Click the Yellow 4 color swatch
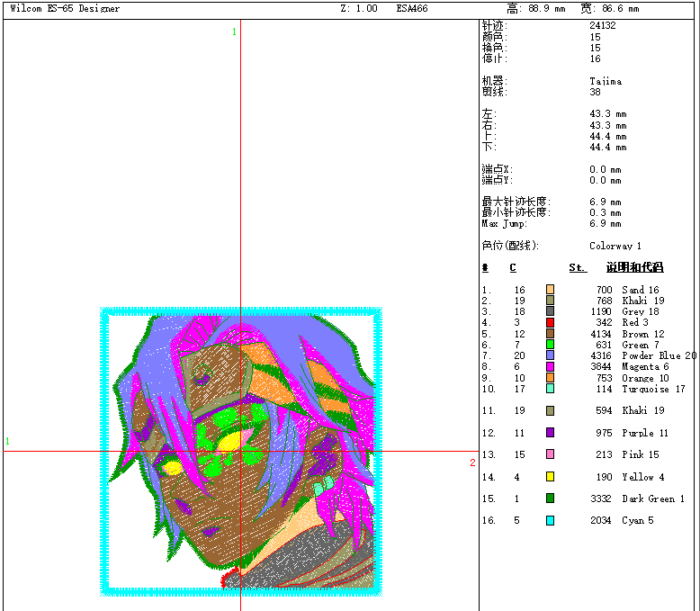700x611 pixels. pos(550,477)
